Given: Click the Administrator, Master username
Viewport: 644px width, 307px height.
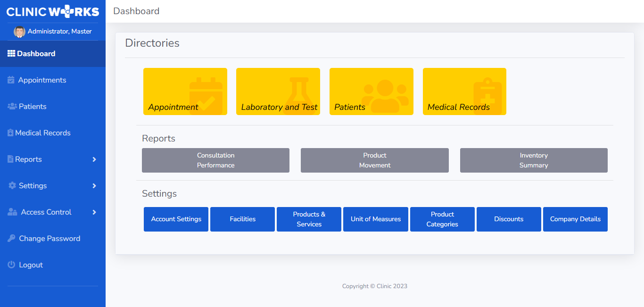Looking at the screenshot, I should tap(60, 32).
